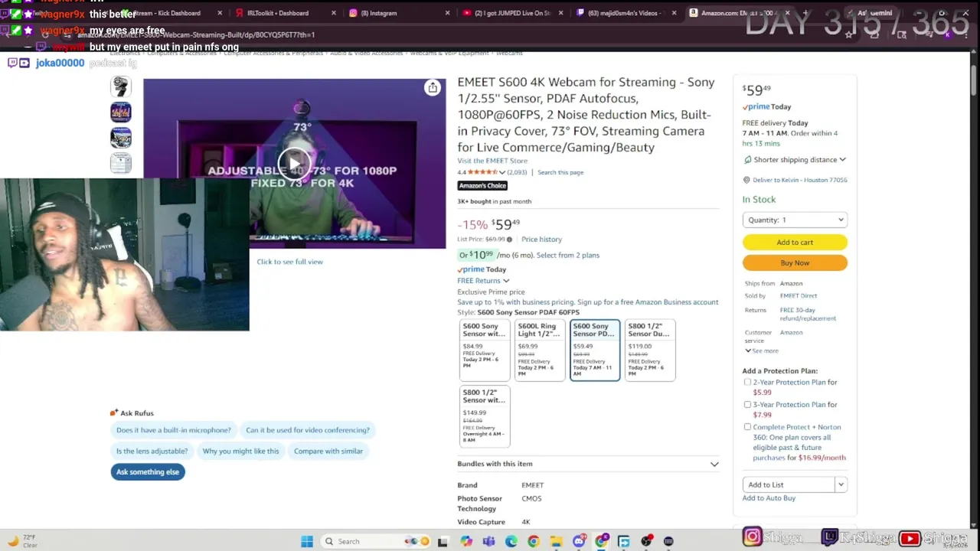Expand See more seller details
The image size is (980, 551).
[761, 350]
